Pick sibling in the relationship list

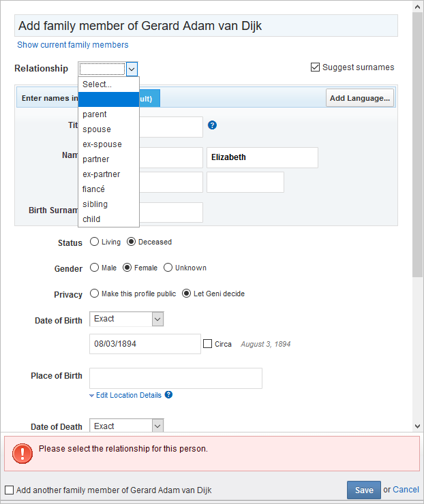[x=95, y=204]
